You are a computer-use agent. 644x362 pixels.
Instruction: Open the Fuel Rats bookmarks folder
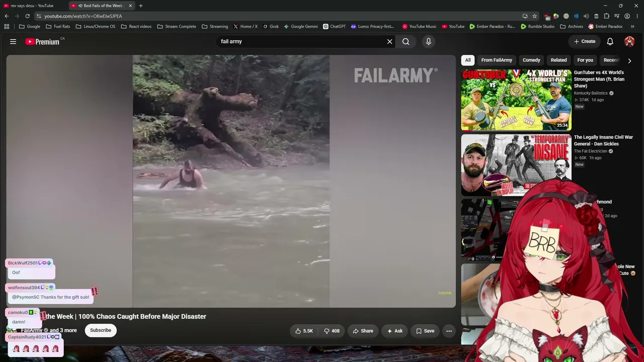(58, 27)
